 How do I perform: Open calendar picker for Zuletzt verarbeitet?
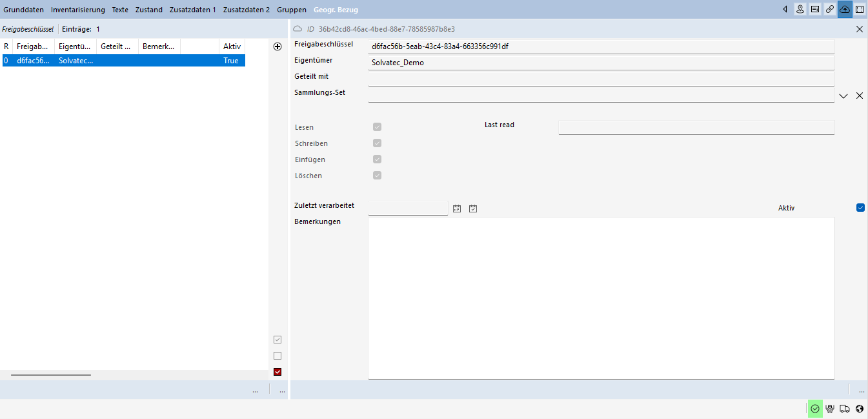coord(457,209)
